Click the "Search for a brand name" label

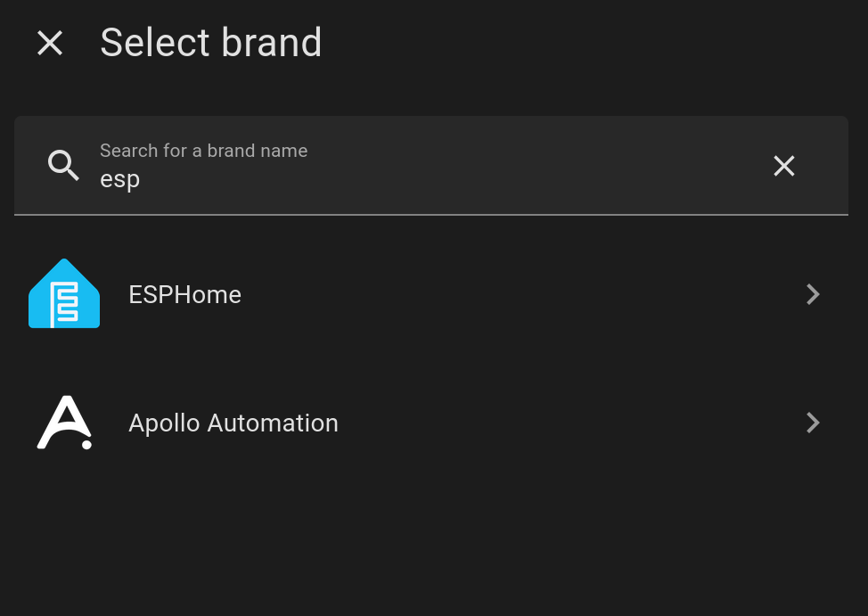click(x=203, y=151)
